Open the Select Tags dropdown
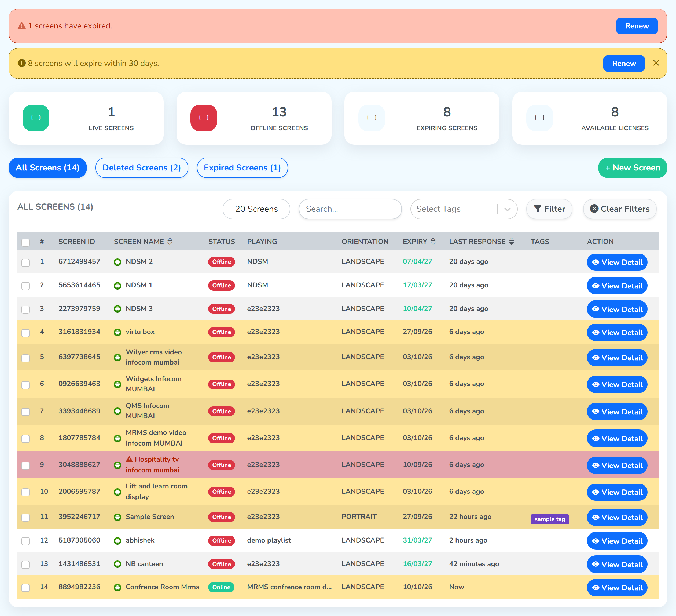 [464, 209]
